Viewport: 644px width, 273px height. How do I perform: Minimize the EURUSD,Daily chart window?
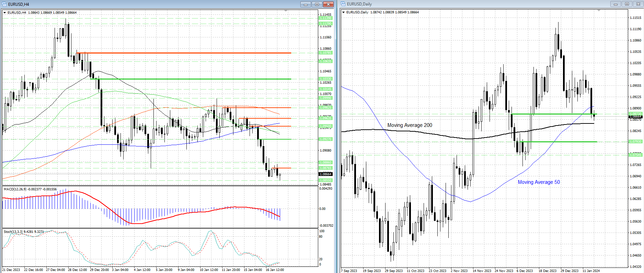tap(616, 4)
